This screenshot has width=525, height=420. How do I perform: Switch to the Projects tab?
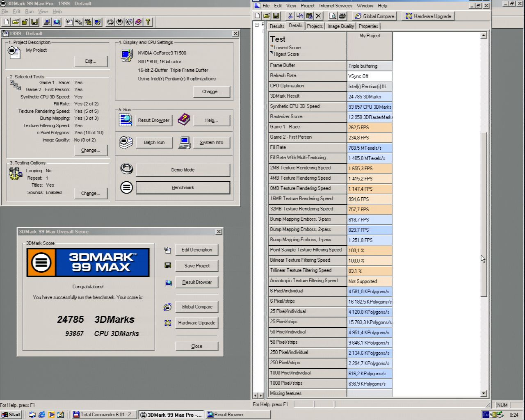point(315,26)
